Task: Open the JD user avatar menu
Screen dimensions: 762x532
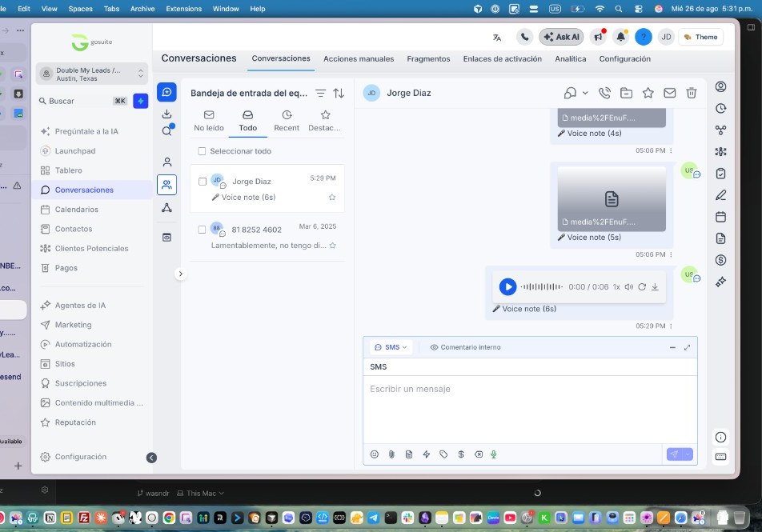Action: click(x=666, y=37)
